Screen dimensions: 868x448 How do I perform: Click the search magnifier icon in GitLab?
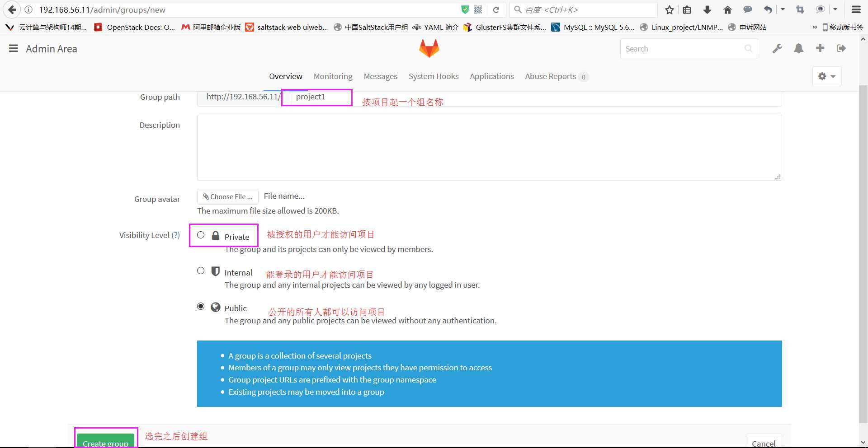[x=748, y=48]
